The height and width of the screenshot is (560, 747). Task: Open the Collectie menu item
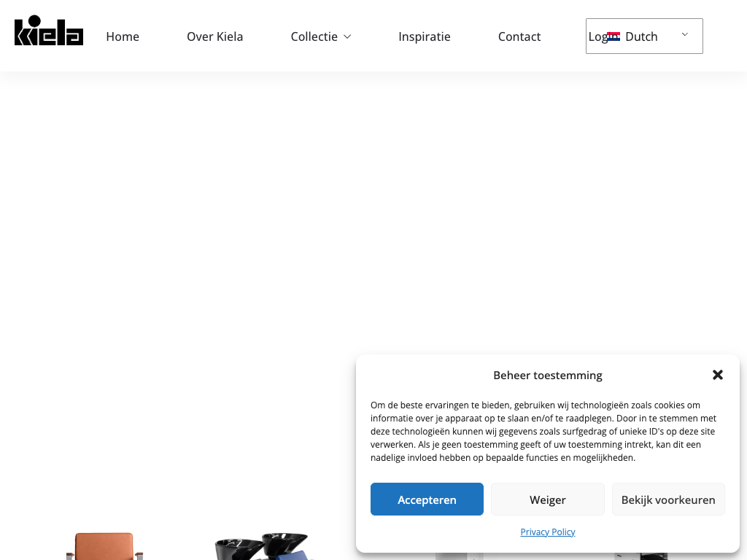point(314,36)
